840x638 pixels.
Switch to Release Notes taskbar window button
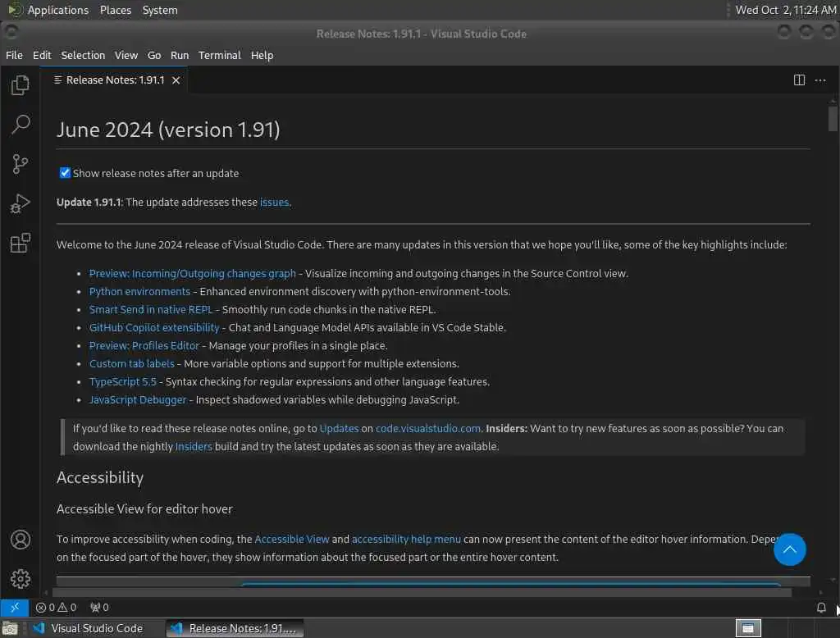click(x=235, y=628)
